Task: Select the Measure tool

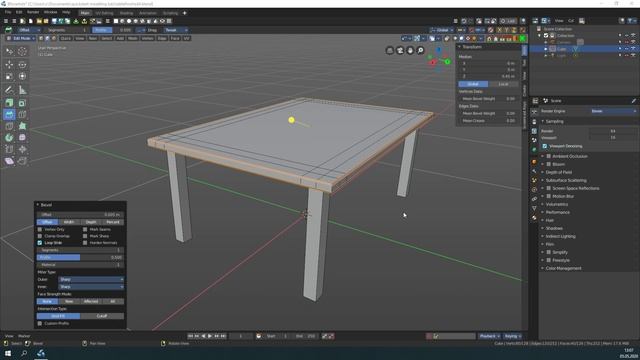Action: point(22,90)
